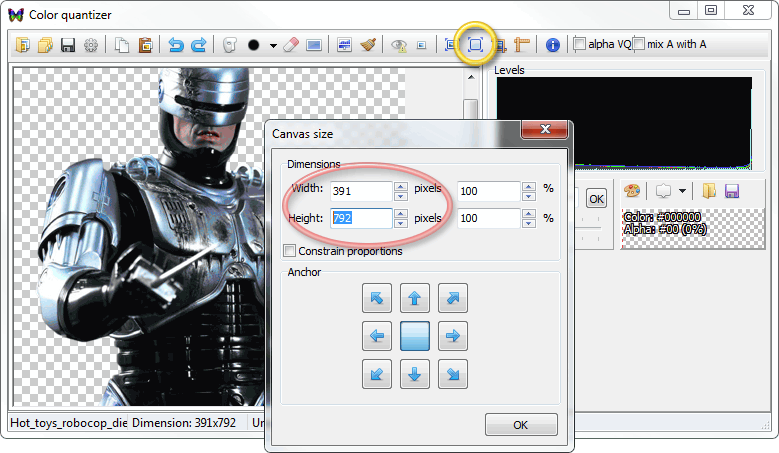779x453 pixels.
Task: Close the Canvas size dialog
Action: [545, 129]
